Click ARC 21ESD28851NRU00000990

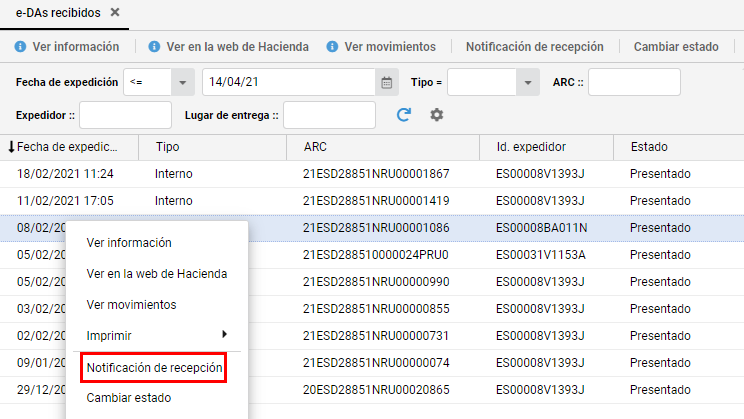(376, 282)
